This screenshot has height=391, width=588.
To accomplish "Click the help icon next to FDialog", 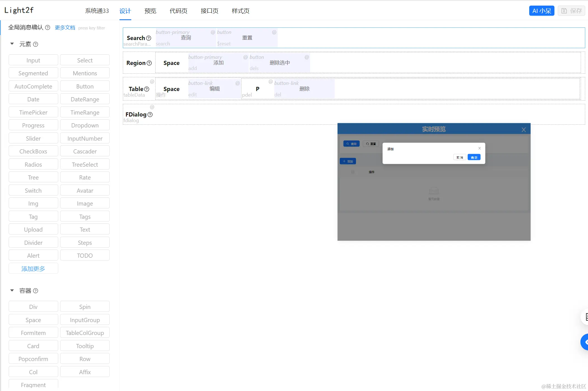I will pyautogui.click(x=150, y=115).
